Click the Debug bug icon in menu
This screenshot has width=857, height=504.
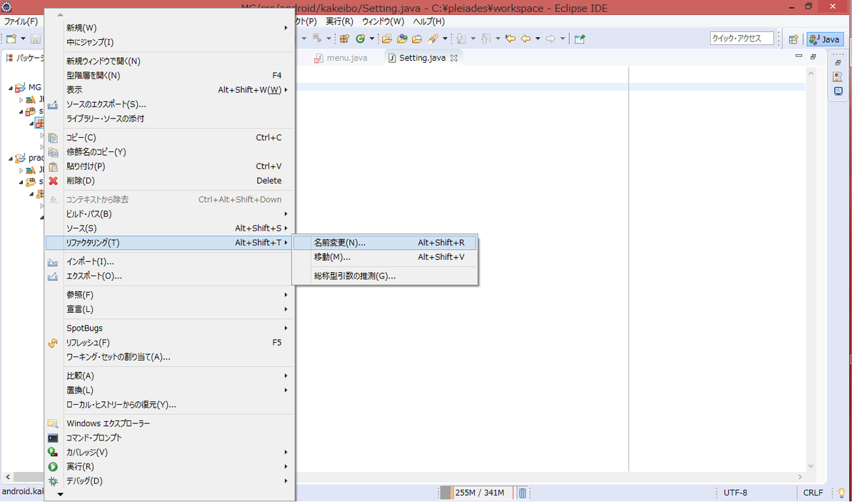(53, 481)
